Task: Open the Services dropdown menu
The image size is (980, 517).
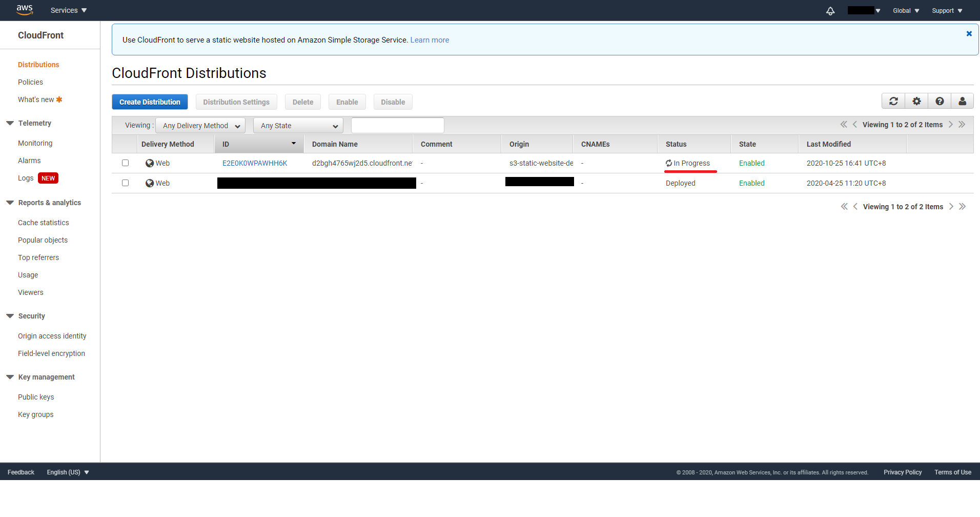Action: (x=69, y=10)
